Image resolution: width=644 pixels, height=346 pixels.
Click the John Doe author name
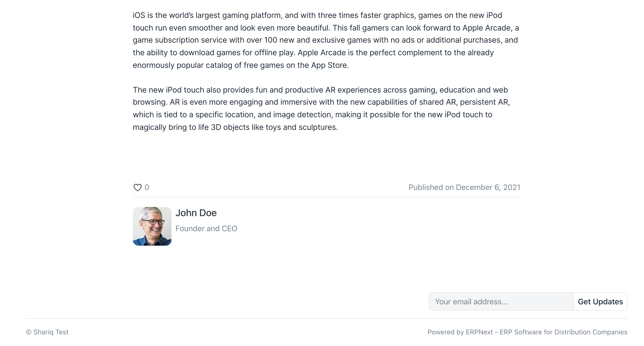pos(196,213)
